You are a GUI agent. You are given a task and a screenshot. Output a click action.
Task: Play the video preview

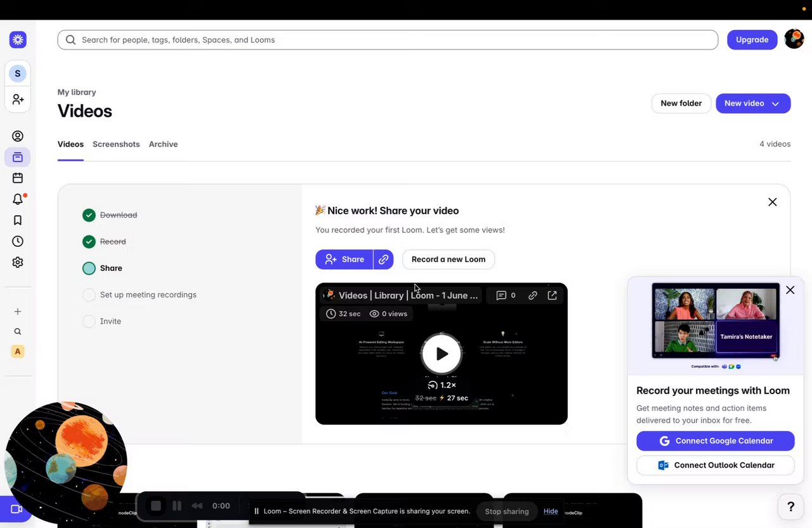(442, 353)
